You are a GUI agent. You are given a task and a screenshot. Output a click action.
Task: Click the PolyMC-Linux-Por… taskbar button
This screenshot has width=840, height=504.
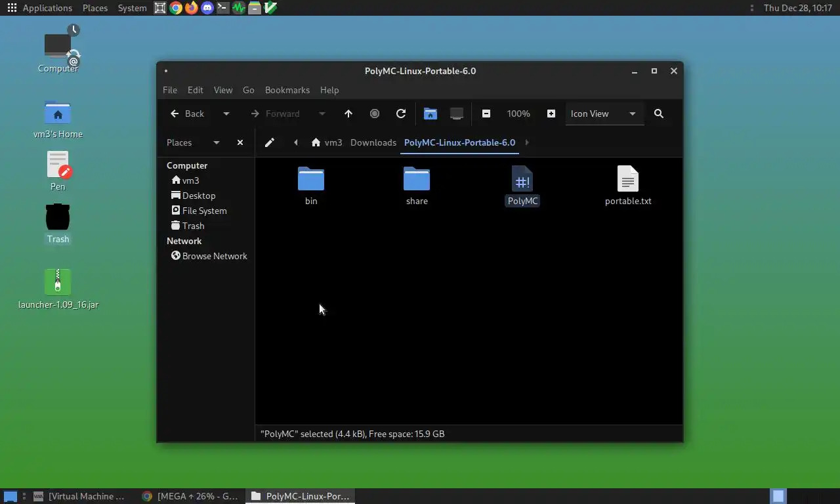(301, 496)
